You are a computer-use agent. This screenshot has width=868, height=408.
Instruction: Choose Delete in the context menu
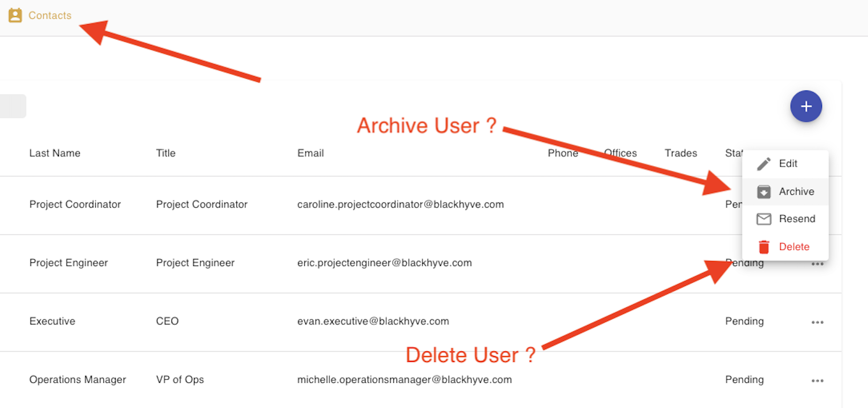click(x=785, y=247)
